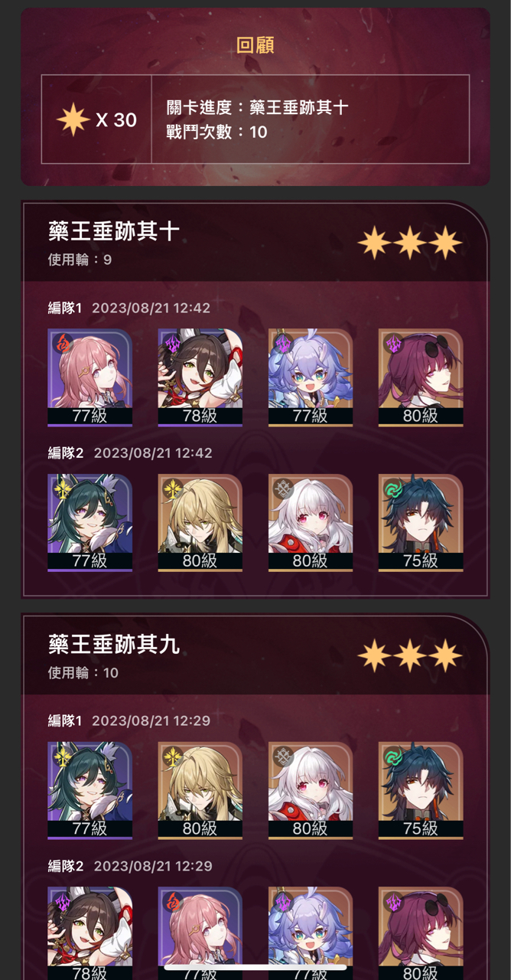The image size is (511, 980).
Task: Open the 藥王垂跡其十 stage title
Action: point(114,230)
